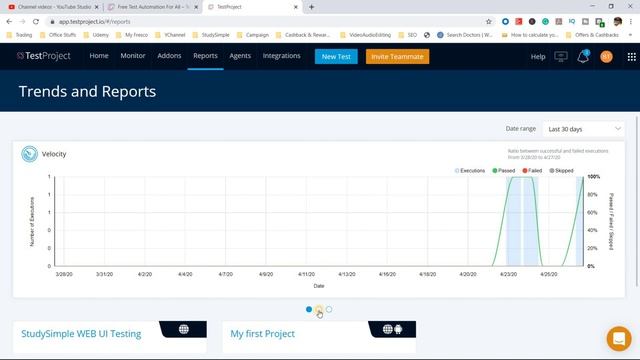
Task: Click the New Test button
Action: (336, 57)
